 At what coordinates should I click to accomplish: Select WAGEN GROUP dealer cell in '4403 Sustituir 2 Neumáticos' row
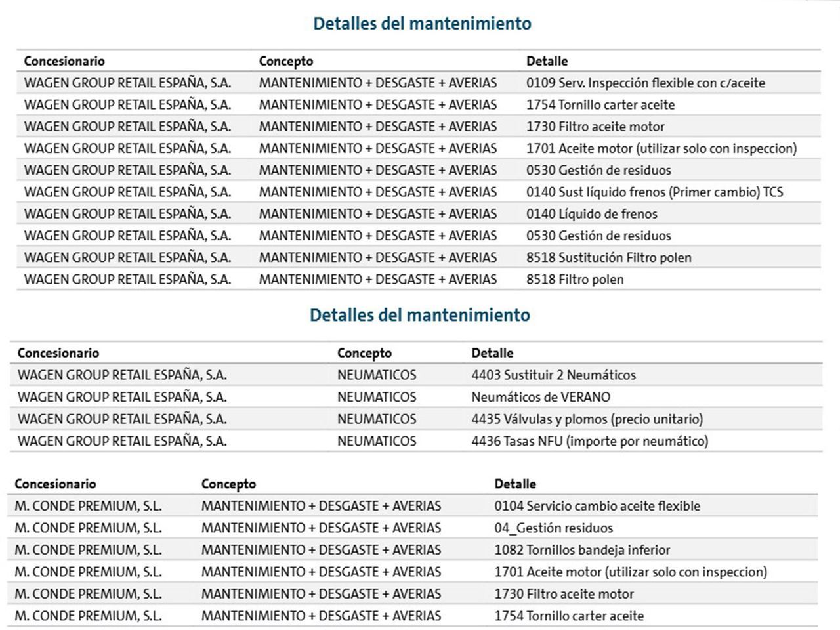coord(122,375)
